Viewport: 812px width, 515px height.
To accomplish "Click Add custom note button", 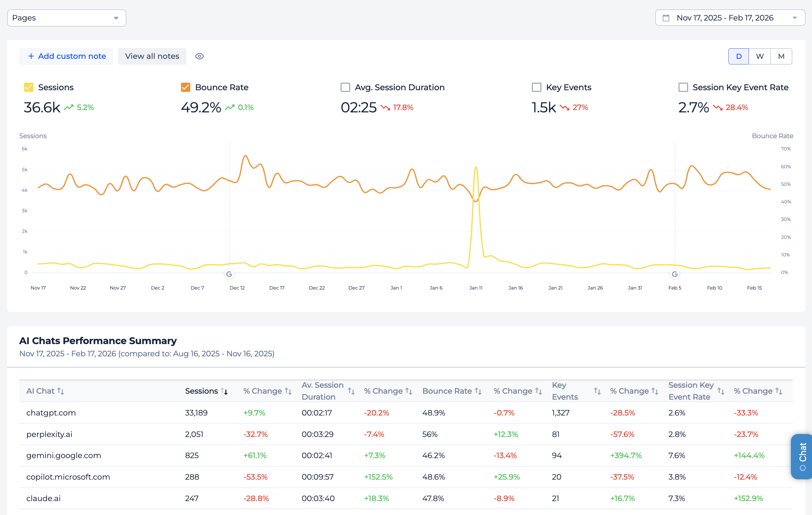I will click(66, 57).
